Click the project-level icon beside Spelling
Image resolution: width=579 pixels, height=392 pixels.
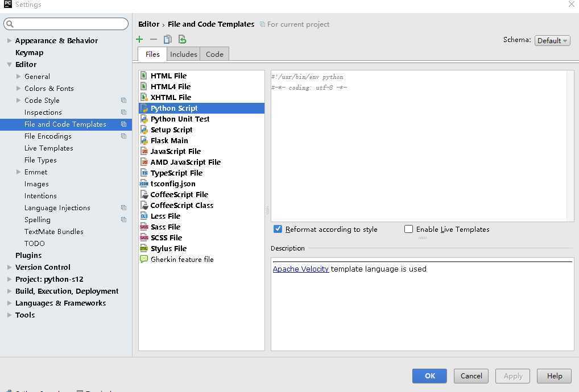(123, 219)
